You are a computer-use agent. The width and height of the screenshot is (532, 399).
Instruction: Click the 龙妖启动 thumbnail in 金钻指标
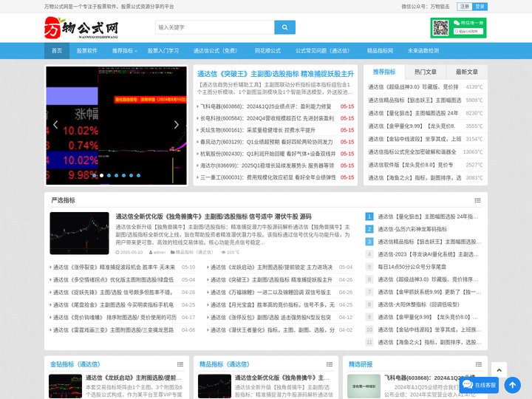[x=66, y=386]
